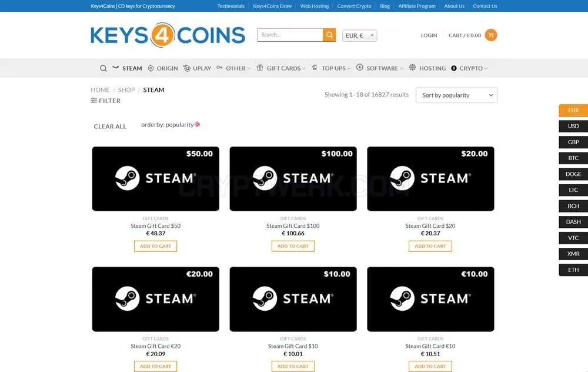Open the Testimonials link in the top bar

230,6
